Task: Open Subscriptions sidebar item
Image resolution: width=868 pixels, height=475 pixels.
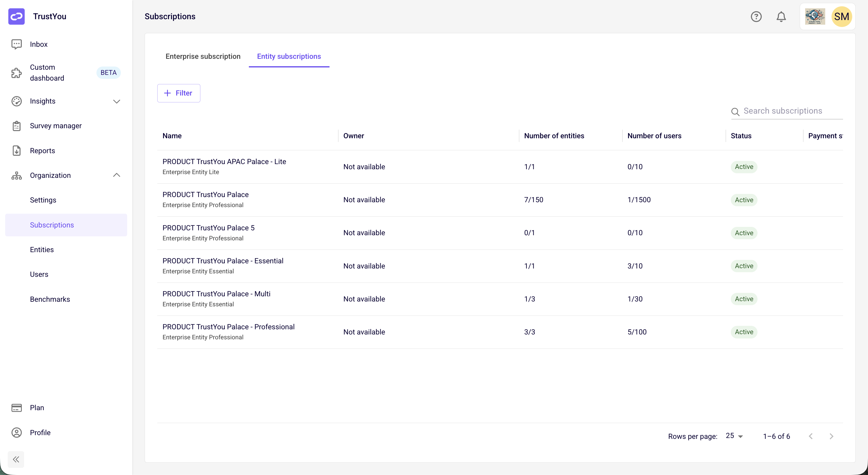Action: (66, 225)
